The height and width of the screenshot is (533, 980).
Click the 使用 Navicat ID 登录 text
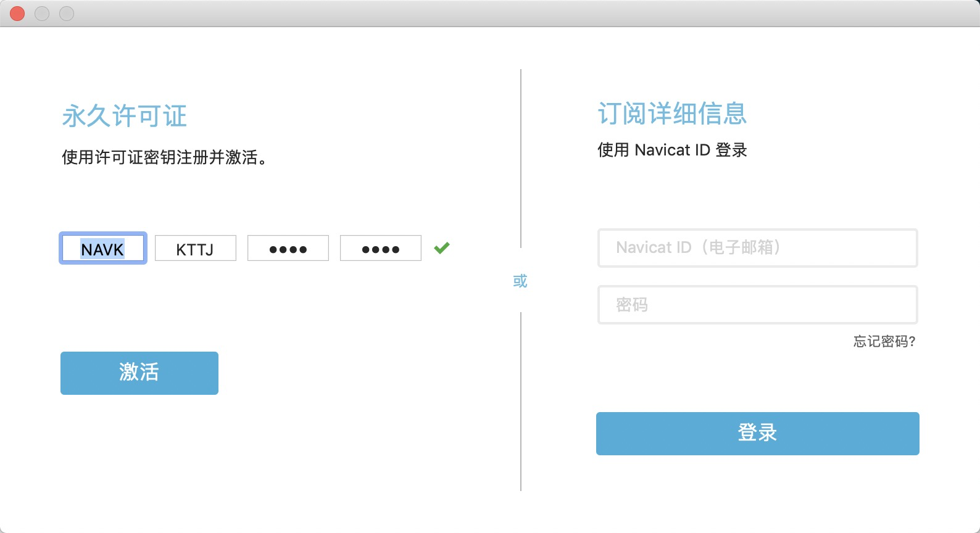click(x=672, y=150)
